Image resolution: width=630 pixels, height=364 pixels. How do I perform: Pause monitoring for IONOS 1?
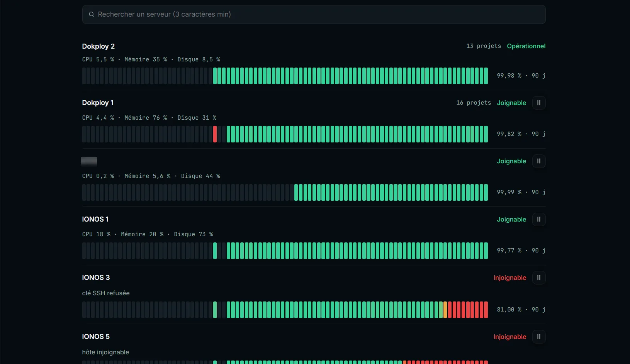(x=539, y=219)
